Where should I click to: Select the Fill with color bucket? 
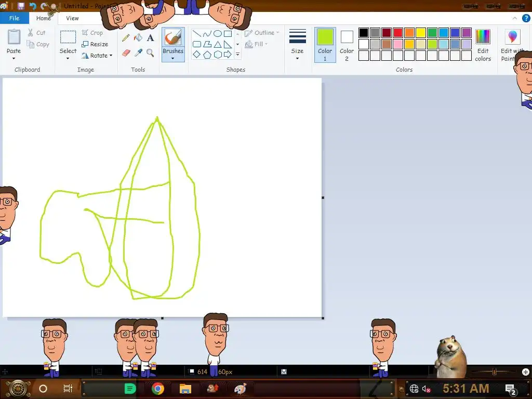click(x=138, y=37)
